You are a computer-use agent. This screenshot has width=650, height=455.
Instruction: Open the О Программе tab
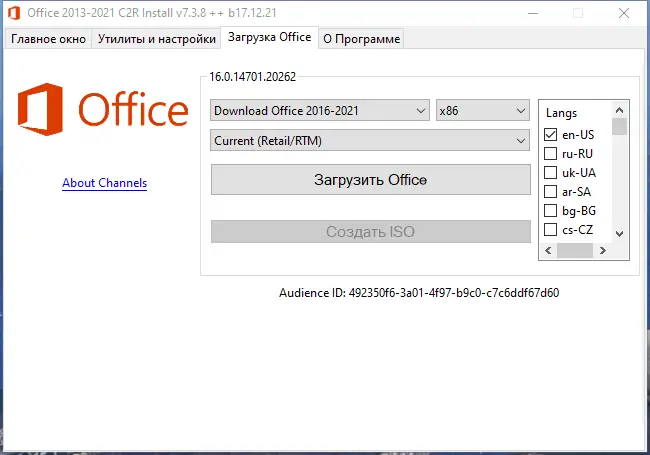(361, 39)
